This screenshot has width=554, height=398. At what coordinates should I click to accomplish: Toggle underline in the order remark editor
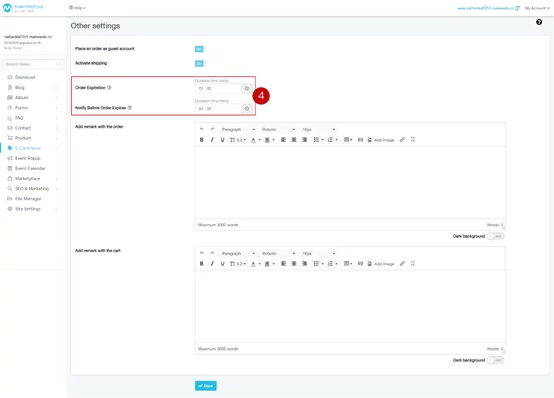[222, 140]
